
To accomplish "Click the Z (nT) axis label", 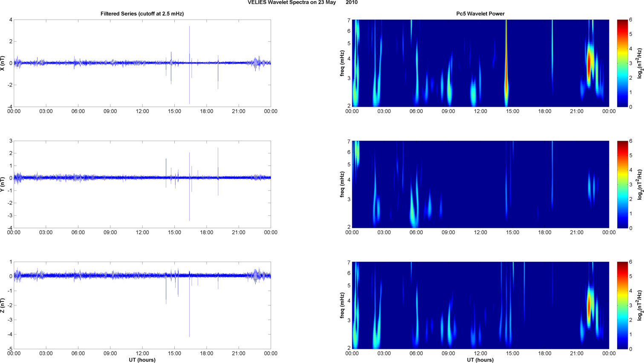I will 3,305.
